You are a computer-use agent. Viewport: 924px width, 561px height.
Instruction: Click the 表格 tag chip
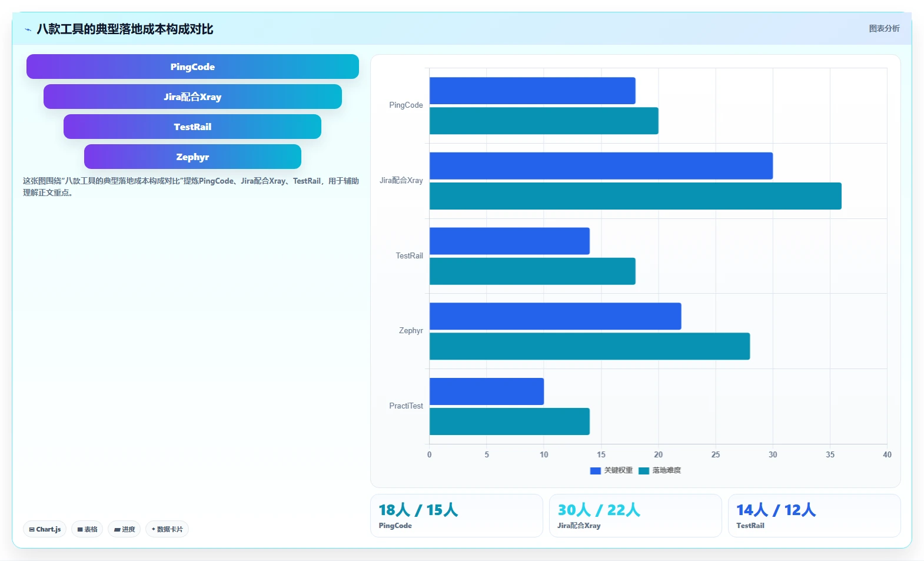[x=87, y=529]
